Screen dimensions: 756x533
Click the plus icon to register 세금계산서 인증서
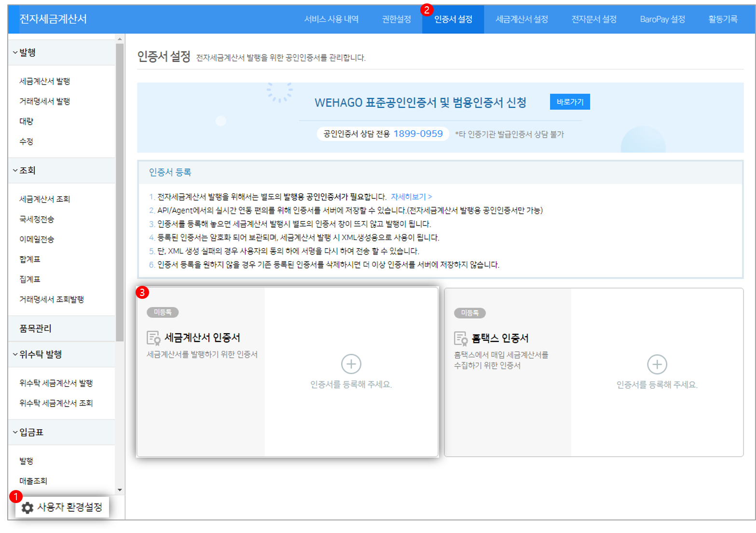351,364
